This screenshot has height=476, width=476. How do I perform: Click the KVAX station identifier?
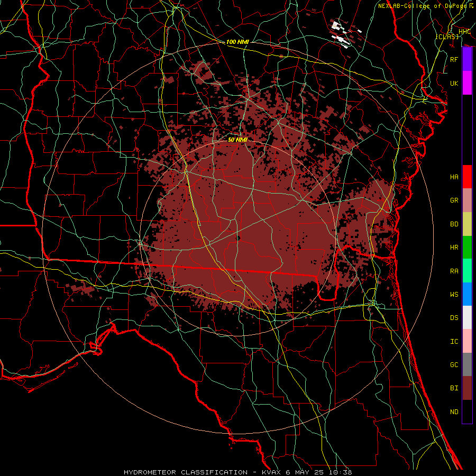click(272, 472)
